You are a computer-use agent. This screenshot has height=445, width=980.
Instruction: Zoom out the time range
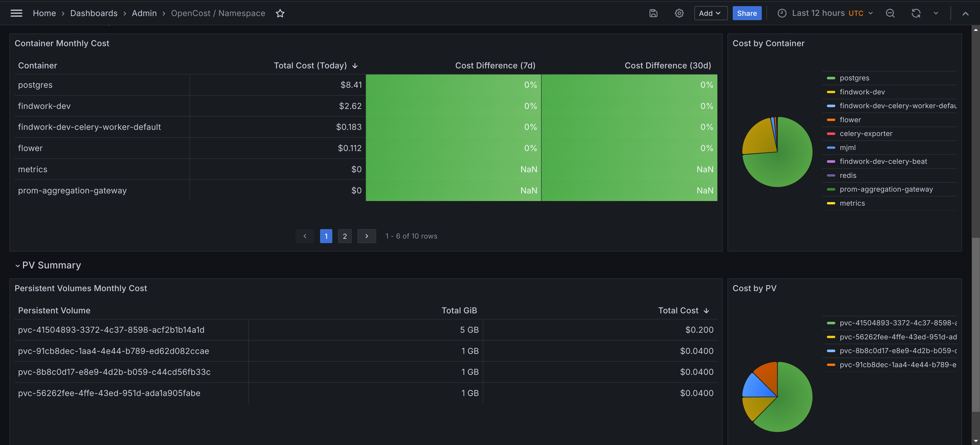coord(890,13)
